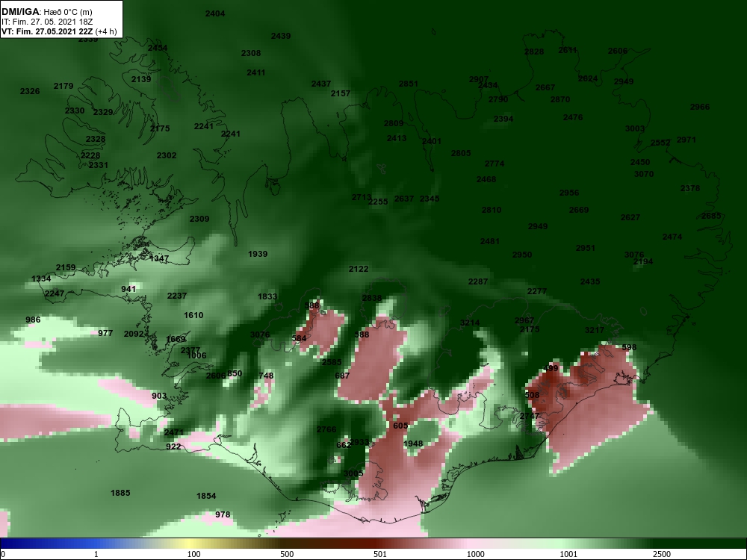This screenshot has width=747, height=560.
Task: Select the map value "748"
Action: [x=266, y=376]
